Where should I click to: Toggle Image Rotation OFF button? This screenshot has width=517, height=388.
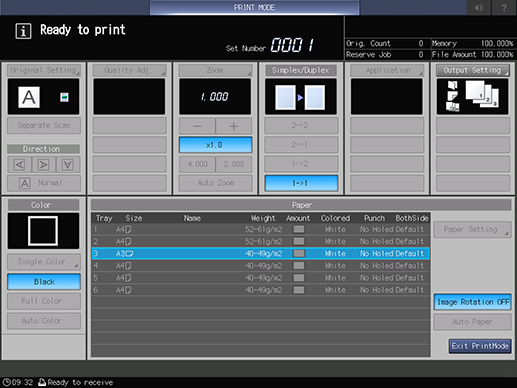coord(472,302)
